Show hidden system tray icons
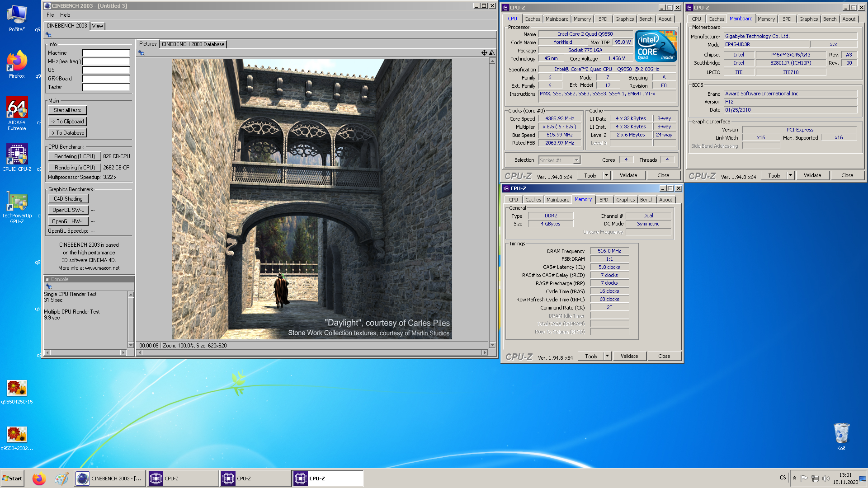Image resolution: width=868 pixels, height=488 pixels. click(x=794, y=478)
